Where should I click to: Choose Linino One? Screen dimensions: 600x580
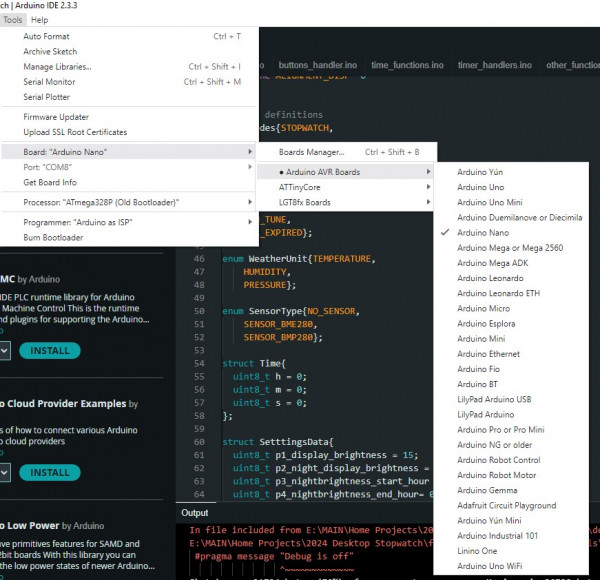[x=511, y=551]
